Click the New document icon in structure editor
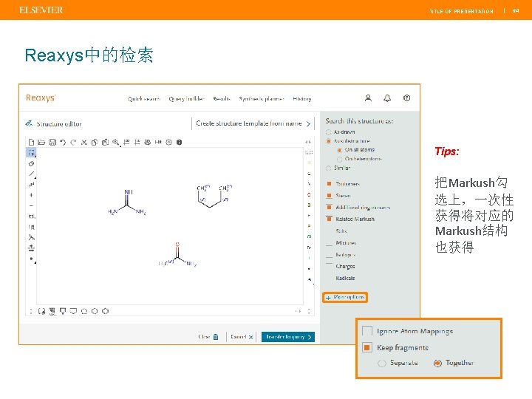The width and height of the screenshot is (532, 399). click(x=31, y=142)
